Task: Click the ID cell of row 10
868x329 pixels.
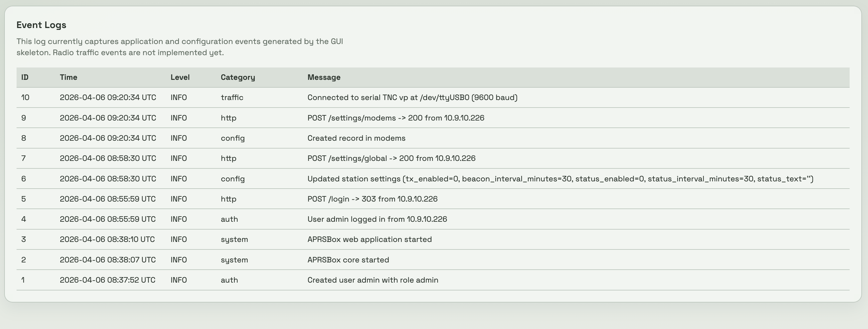Action: [25, 97]
